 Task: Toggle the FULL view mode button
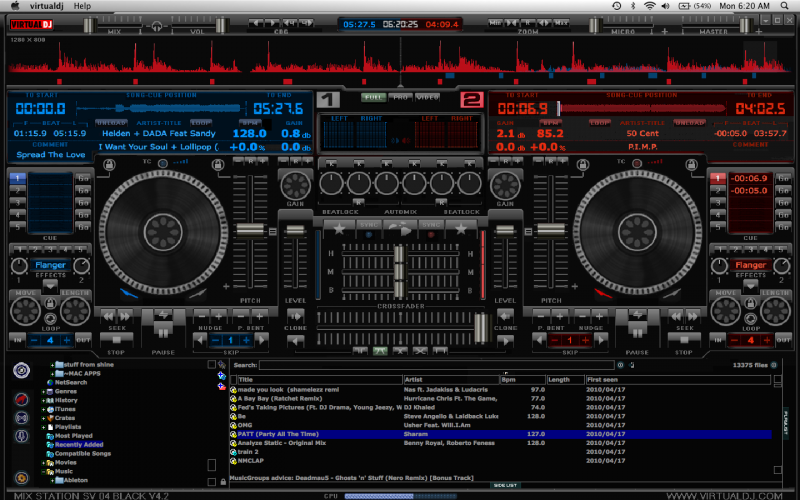(x=374, y=97)
